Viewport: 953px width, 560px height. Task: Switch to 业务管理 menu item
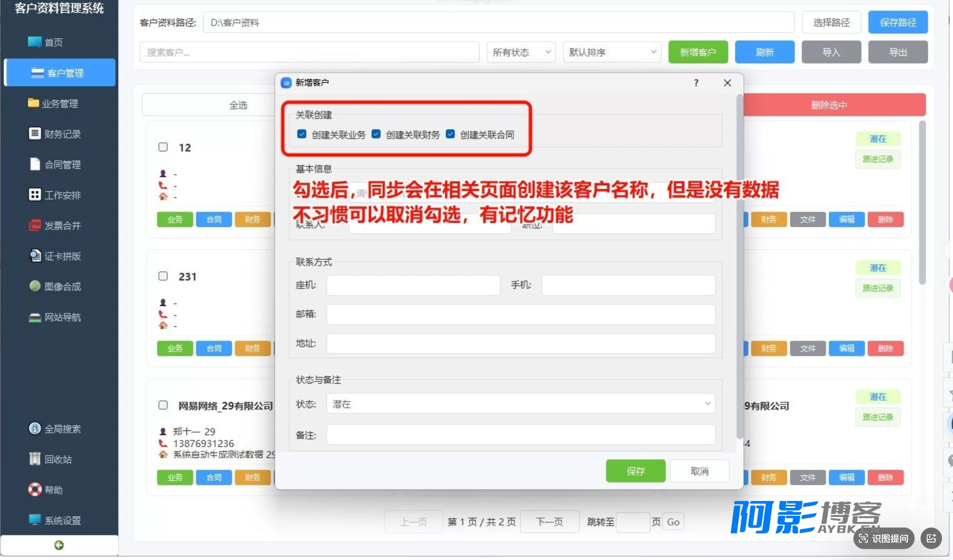tap(60, 103)
